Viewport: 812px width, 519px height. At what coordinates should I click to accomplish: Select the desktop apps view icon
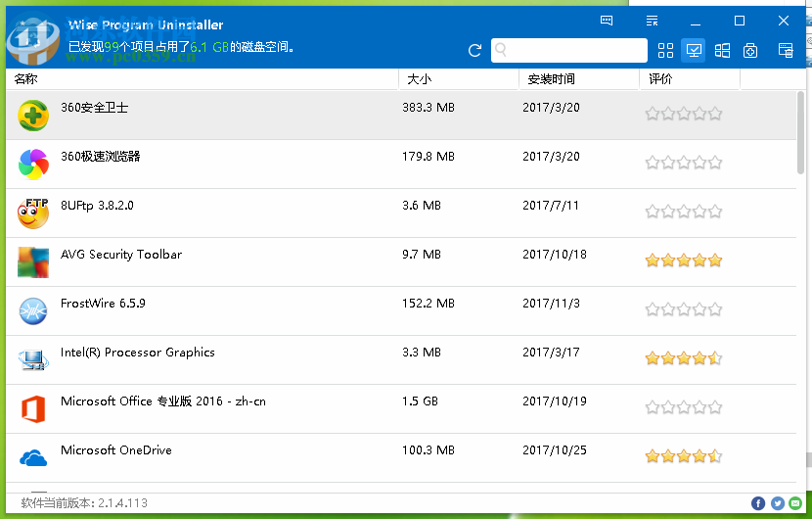694,50
